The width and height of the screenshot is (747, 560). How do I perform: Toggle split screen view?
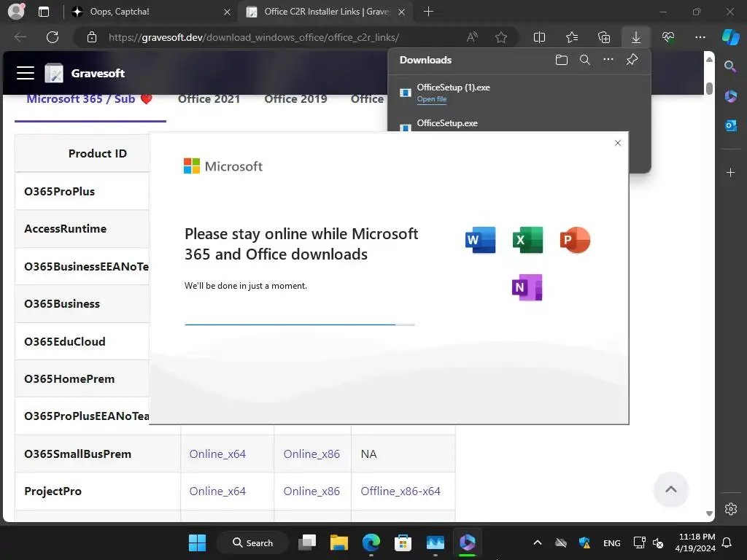click(x=539, y=37)
